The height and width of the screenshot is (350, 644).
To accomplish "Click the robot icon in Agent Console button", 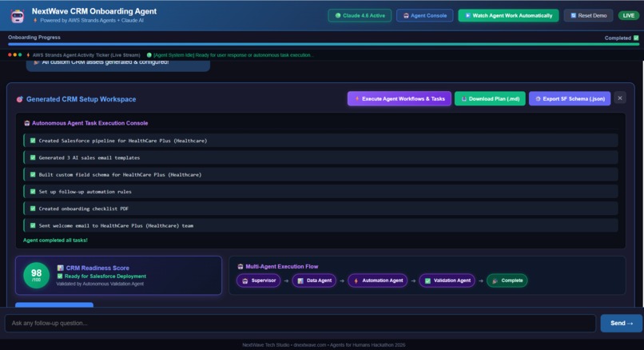I will point(406,16).
